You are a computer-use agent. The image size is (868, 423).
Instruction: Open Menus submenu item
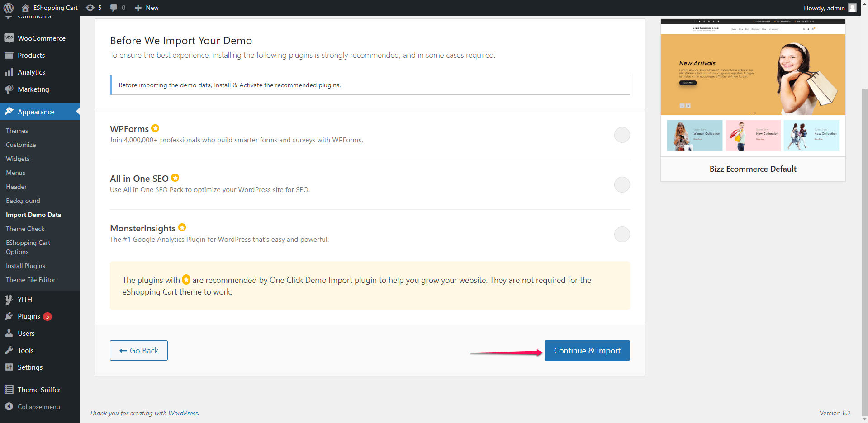[15, 173]
